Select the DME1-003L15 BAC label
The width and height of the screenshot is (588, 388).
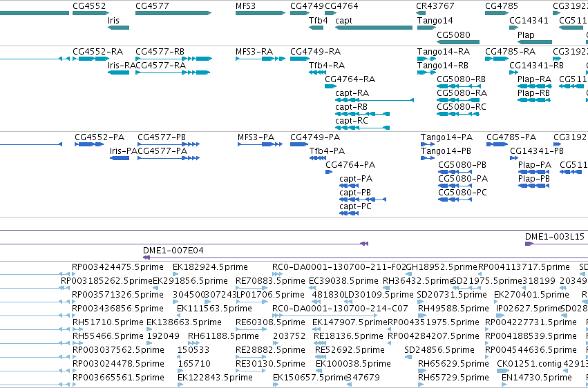(555, 237)
